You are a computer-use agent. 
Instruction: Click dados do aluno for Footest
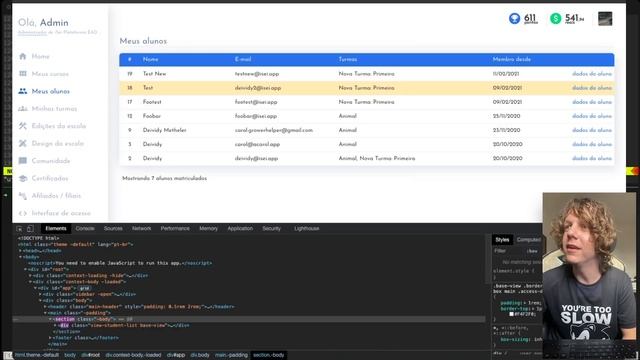point(592,102)
